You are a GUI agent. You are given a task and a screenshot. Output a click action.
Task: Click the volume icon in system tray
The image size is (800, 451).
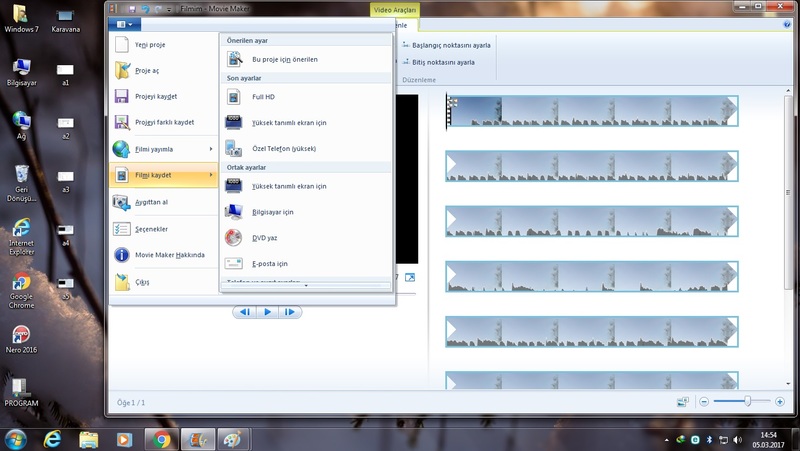737,439
